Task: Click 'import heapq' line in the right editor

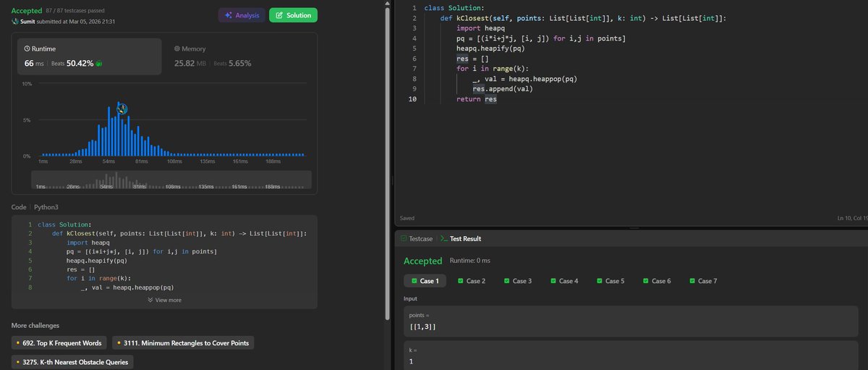Action: pyautogui.click(x=480, y=28)
